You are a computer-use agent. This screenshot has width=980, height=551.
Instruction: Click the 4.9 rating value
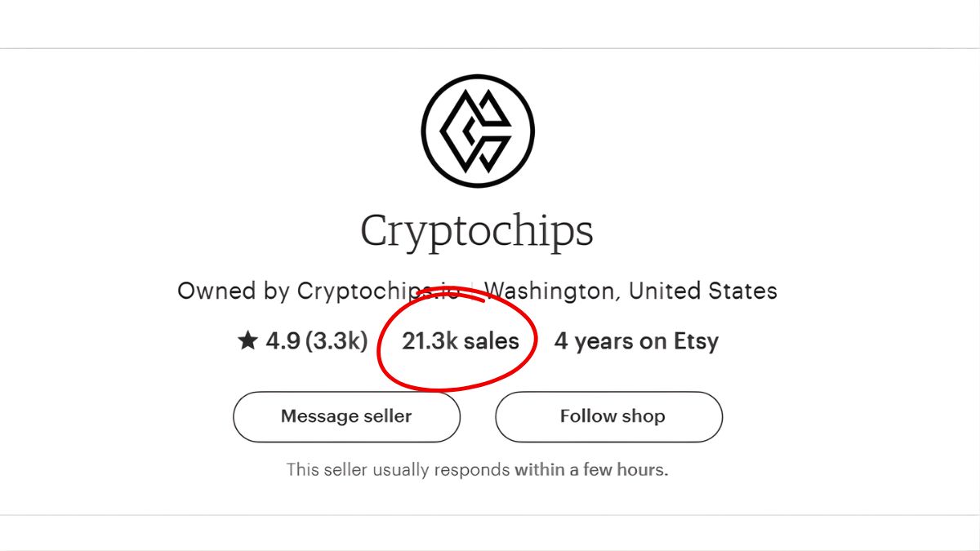tap(283, 341)
